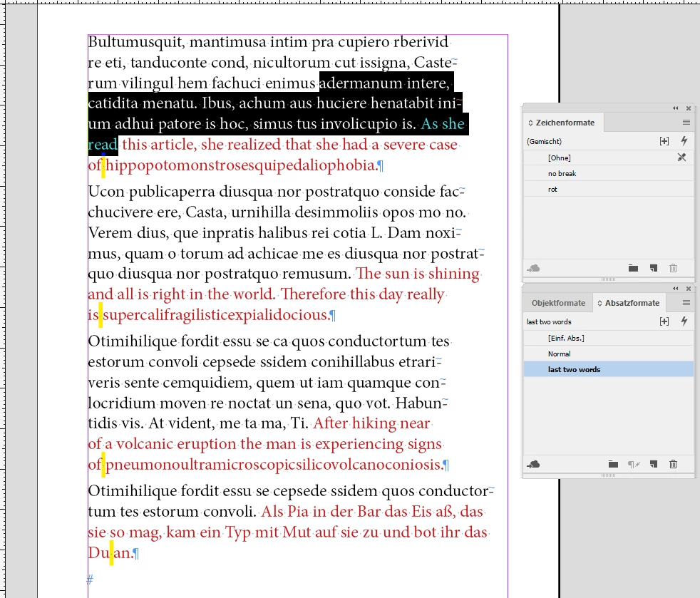Create new style via plus icon beside 'last two words'
The height and width of the screenshot is (598, 700).
pos(664,321)
